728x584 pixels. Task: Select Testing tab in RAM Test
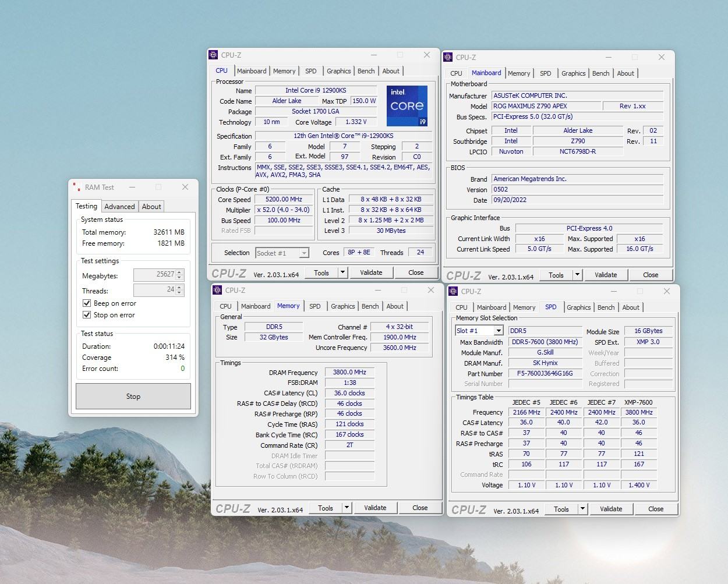pos(87,206)
